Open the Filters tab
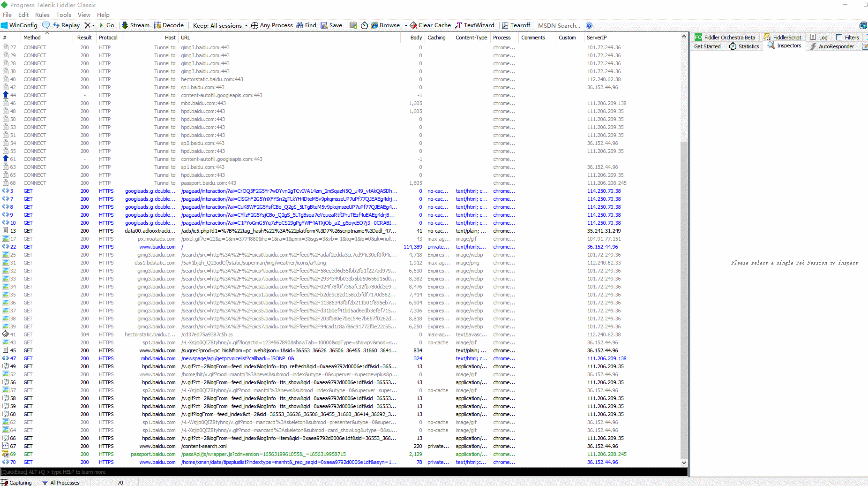868x486 pixels. point(847,38)
